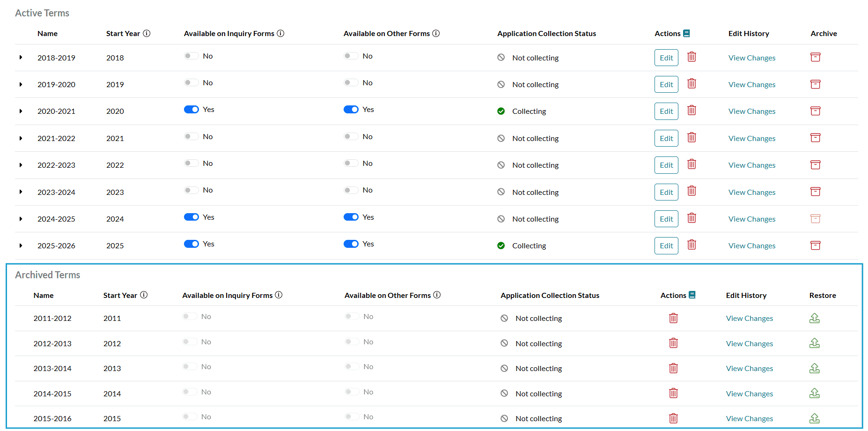868x431 pixels.
Task: Expand the 2018-2019 term row
Action: (21, 57)
